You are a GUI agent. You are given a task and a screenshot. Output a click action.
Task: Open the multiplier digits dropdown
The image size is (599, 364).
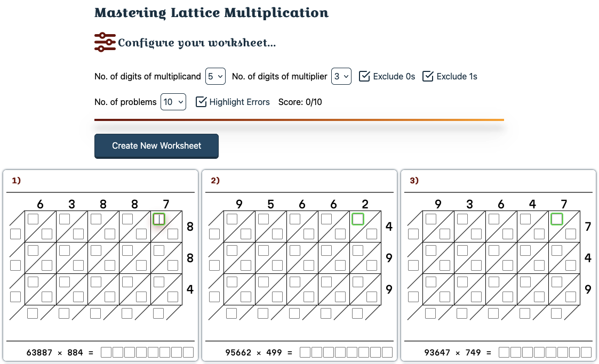[341, 76]
